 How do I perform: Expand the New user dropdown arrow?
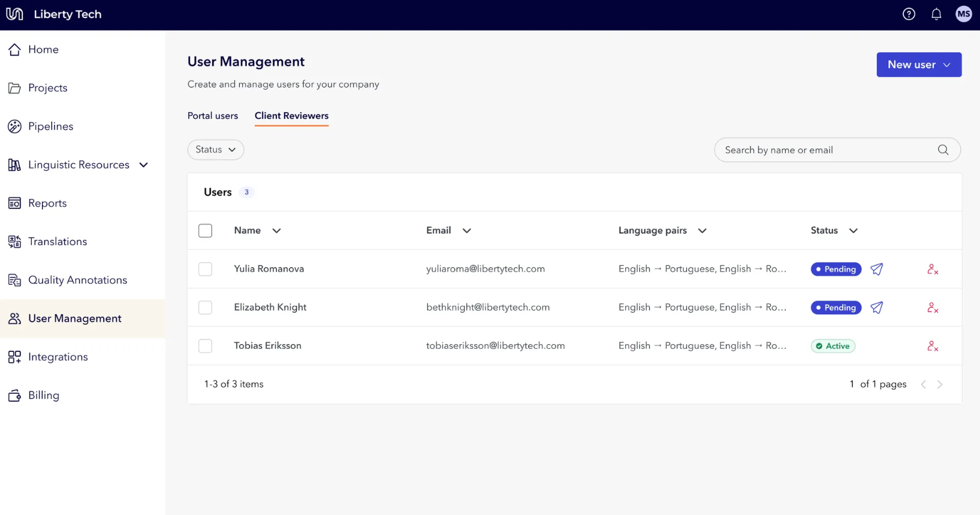click(x=947, y=65)
